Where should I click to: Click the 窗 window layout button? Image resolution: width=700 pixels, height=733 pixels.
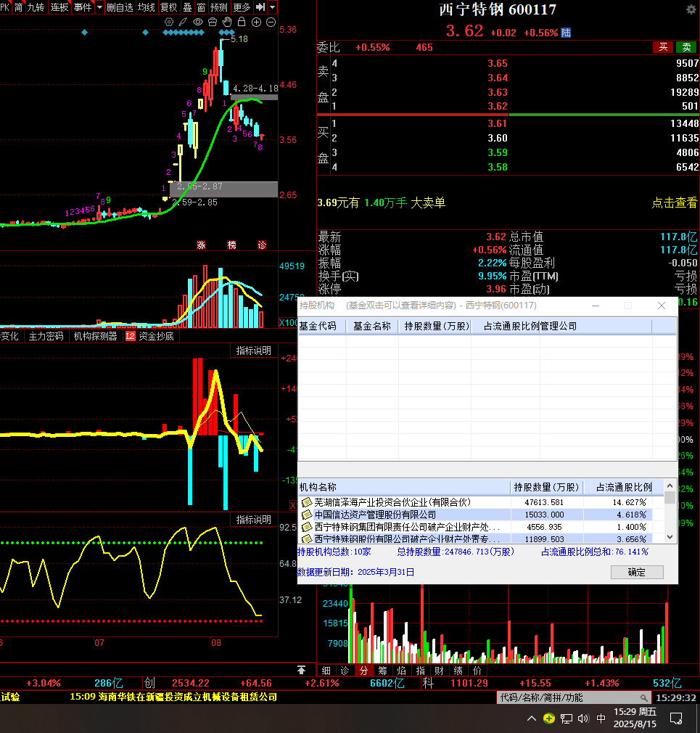(201, 7)
